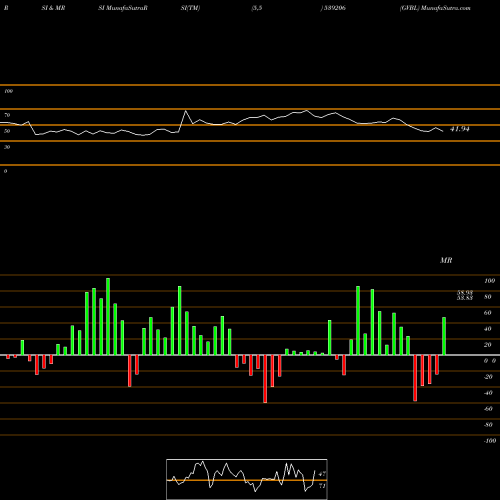Click the 53.83 value in MR panel
The width and height of the screenshot is (500, 500).
(465, 298)
